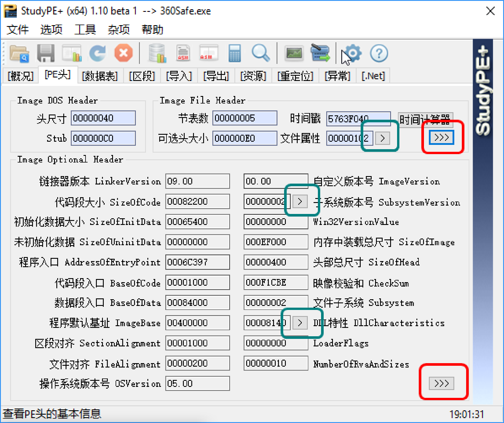Switch to the [数据表] tab

100,76
